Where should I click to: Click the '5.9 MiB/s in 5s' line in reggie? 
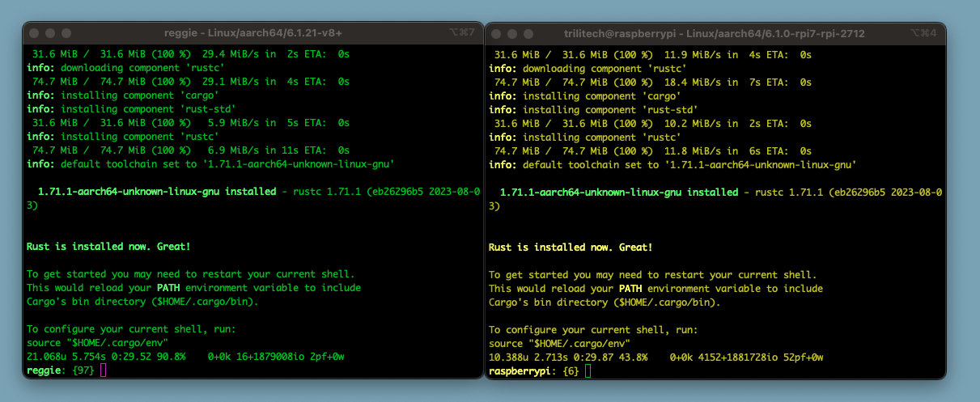[191, 123]
